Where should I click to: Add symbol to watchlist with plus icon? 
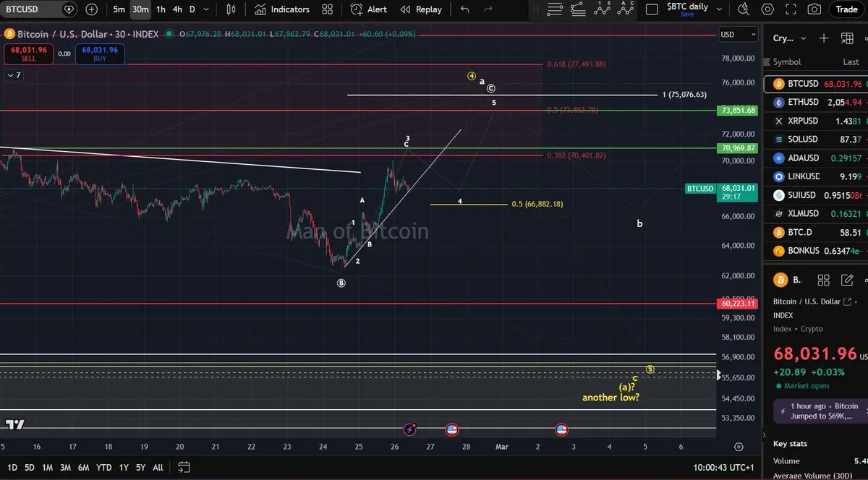824,38
